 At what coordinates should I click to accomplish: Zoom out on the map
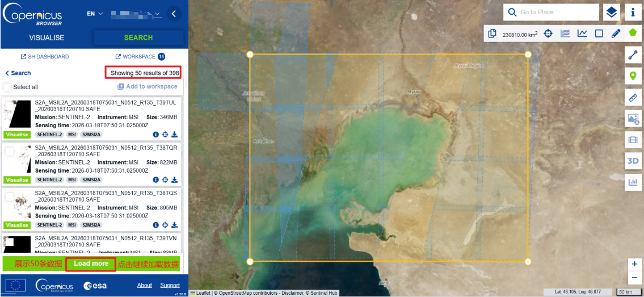[634, 278]
